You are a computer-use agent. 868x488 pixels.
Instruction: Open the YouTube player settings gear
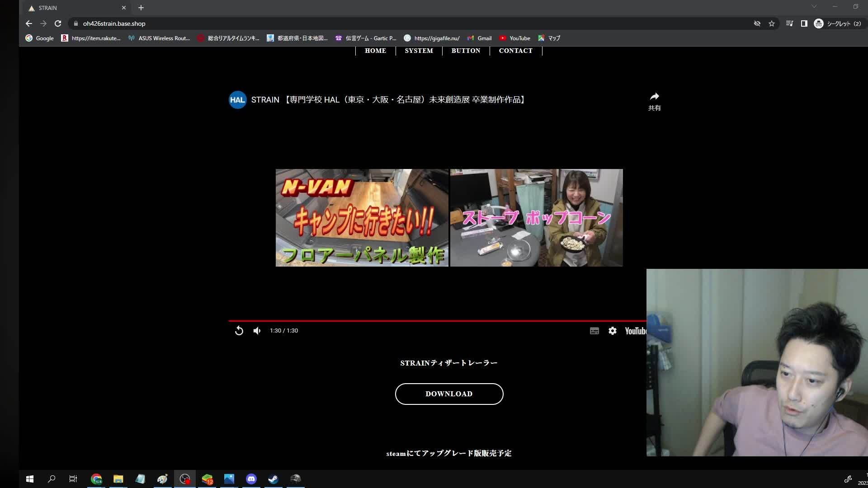(613, 330)
